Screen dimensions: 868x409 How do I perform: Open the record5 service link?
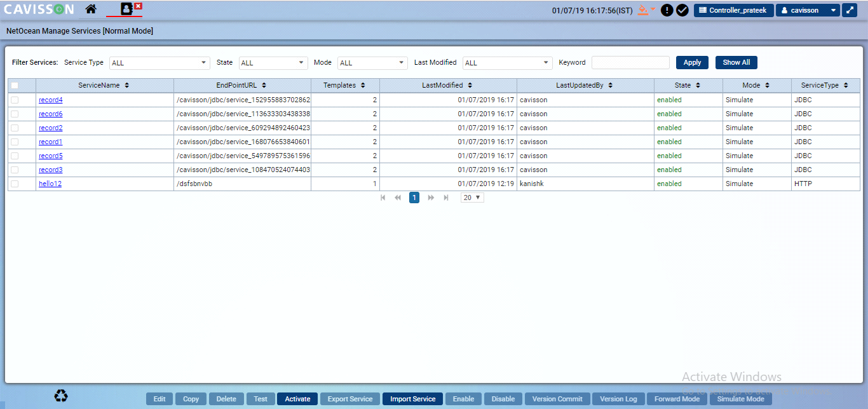(x=51, y=156)
